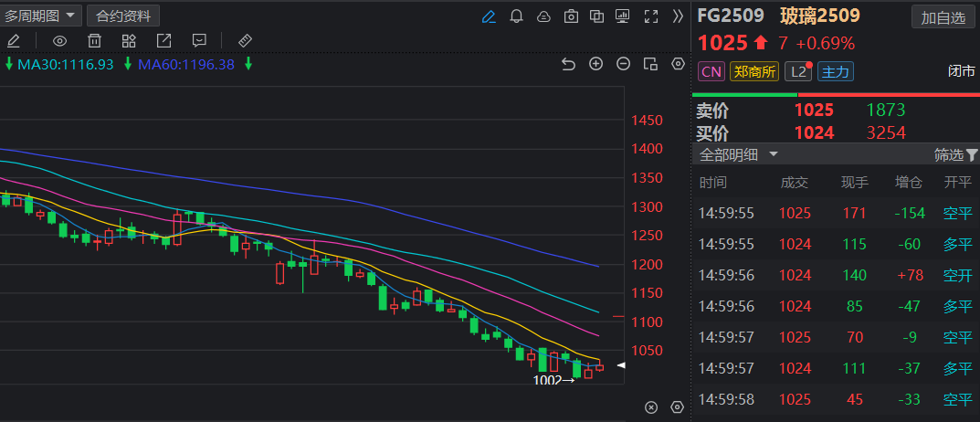Open price alert bell icon
980x422 pixels.
516,16
